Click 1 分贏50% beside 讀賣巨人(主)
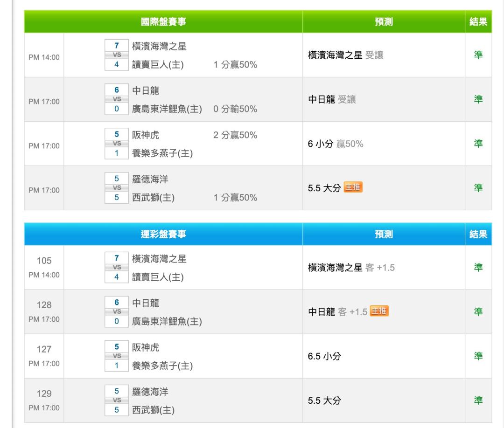The width and height of the screenshot is (504, 428). pos(235,65)
